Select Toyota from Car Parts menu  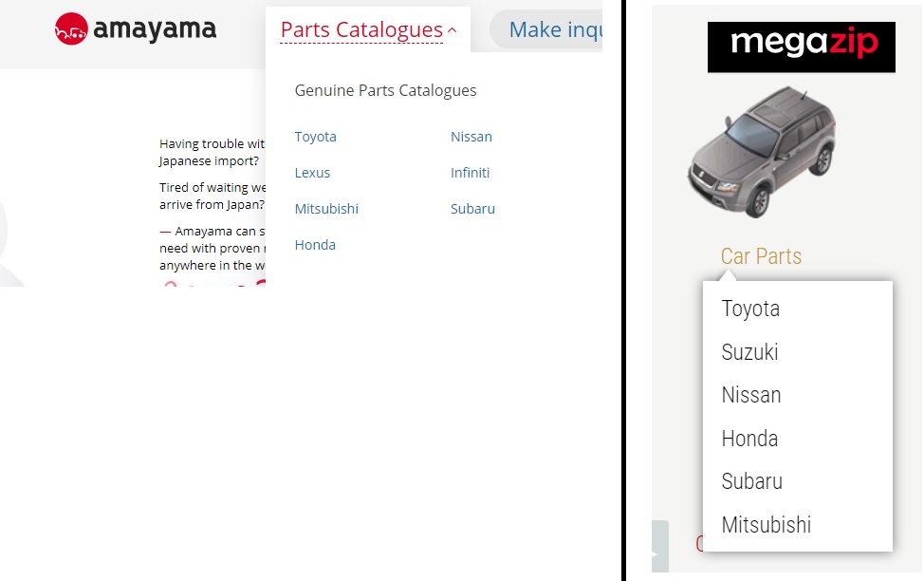[x=750, y=309]
